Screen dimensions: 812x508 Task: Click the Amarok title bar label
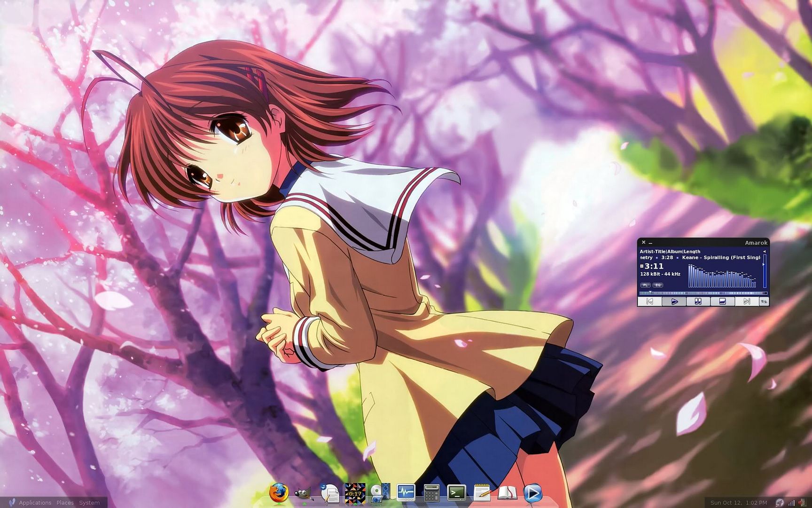pos(756,243)
